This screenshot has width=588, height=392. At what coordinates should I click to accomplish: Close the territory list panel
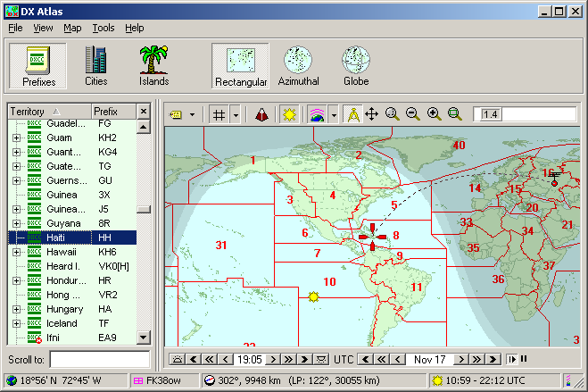pos(144,112)
